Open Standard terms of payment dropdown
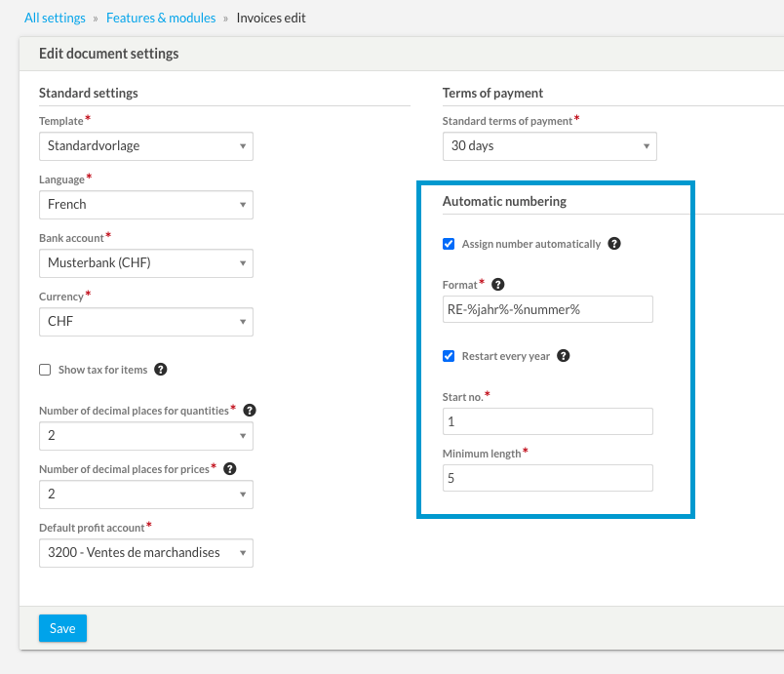Viewport: 784px width, 674px height. click(x=550, y=146)
